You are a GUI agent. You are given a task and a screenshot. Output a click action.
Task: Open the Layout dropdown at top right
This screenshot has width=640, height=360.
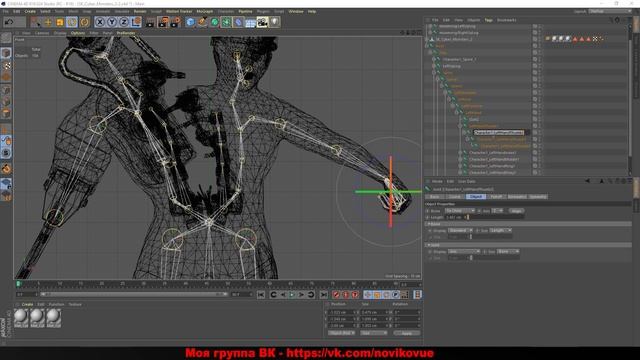610,11
